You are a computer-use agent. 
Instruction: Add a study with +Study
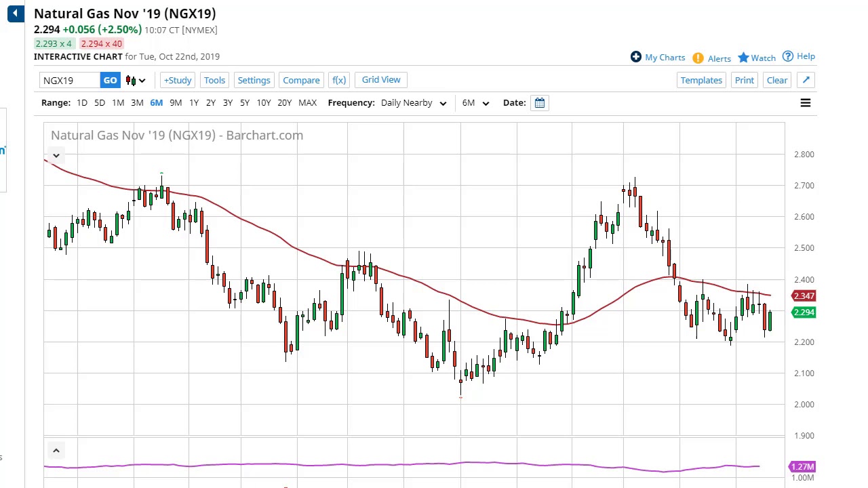[178, 80]
